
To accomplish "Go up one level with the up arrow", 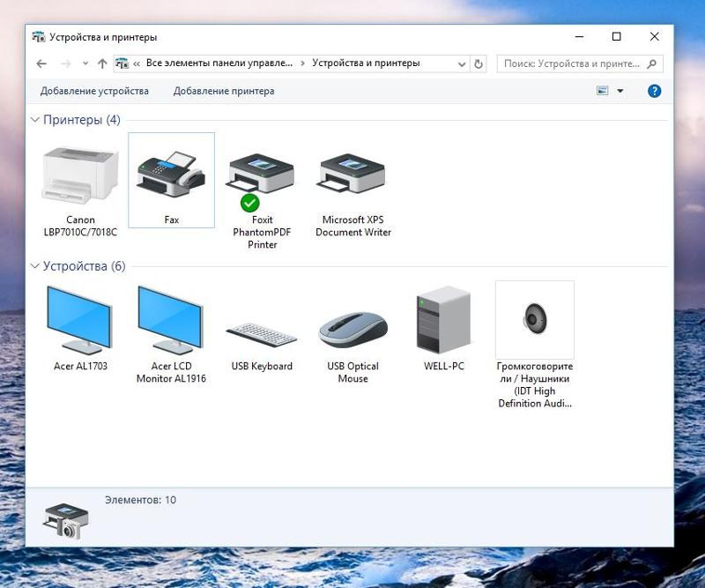I will point(102,63).
